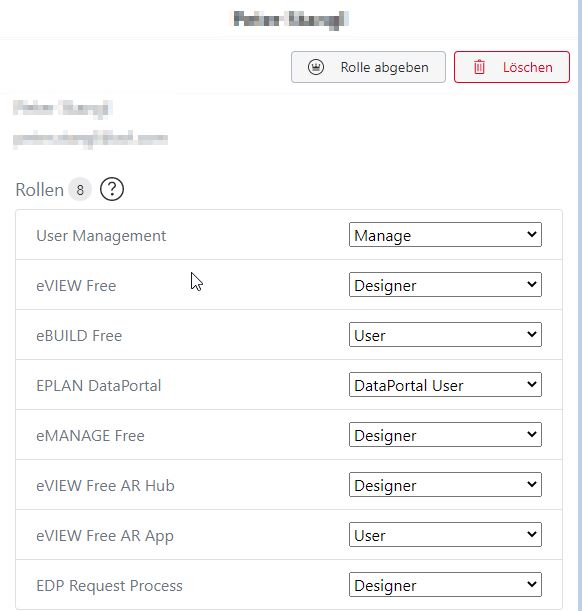Click the Löschen delete button

click(511, 67)
